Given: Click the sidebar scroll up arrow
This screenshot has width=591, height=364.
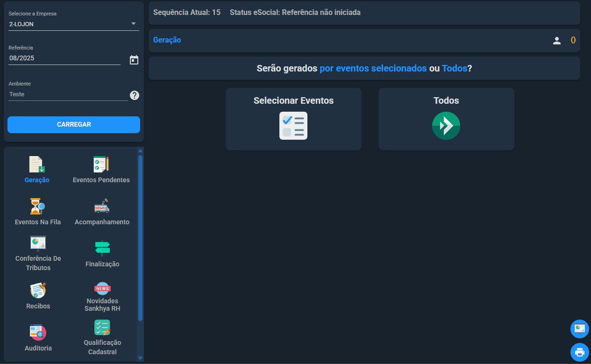Looking at the screenshot, I should 140,151.
